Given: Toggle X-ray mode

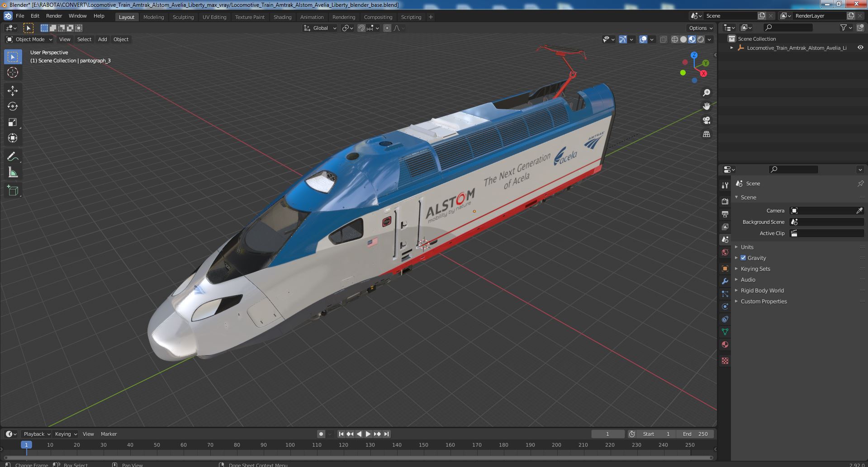Looking at the screenshot, I should tap(663, 39).
